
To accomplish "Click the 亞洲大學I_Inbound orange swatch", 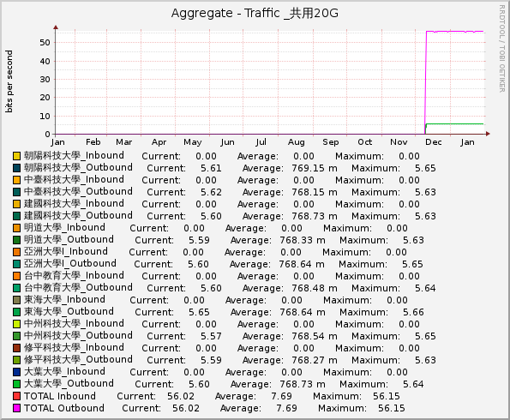I will (x=16, y=252).
